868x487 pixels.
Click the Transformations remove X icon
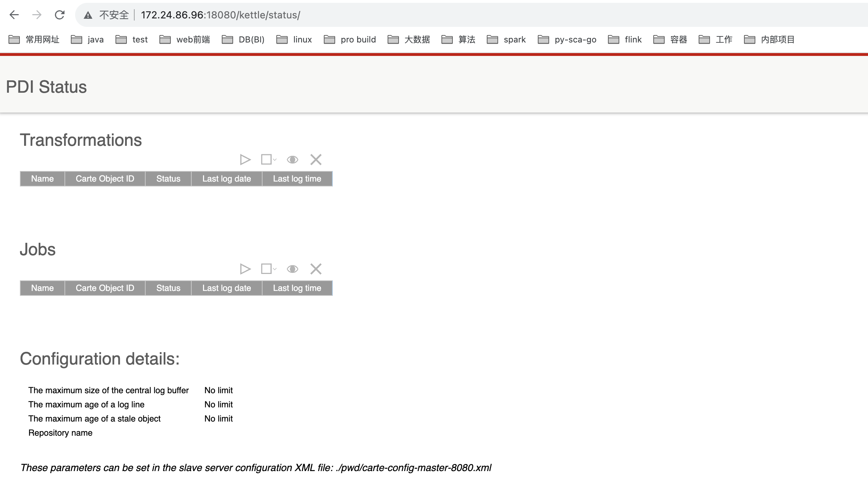pos(316,160)
